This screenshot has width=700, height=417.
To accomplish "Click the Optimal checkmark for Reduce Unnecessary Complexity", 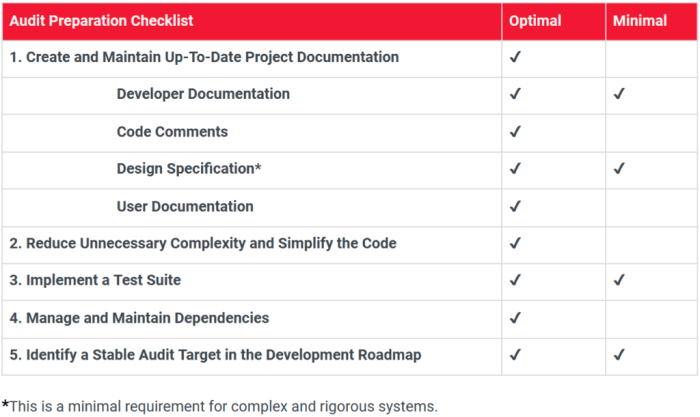I will (515, 243).
